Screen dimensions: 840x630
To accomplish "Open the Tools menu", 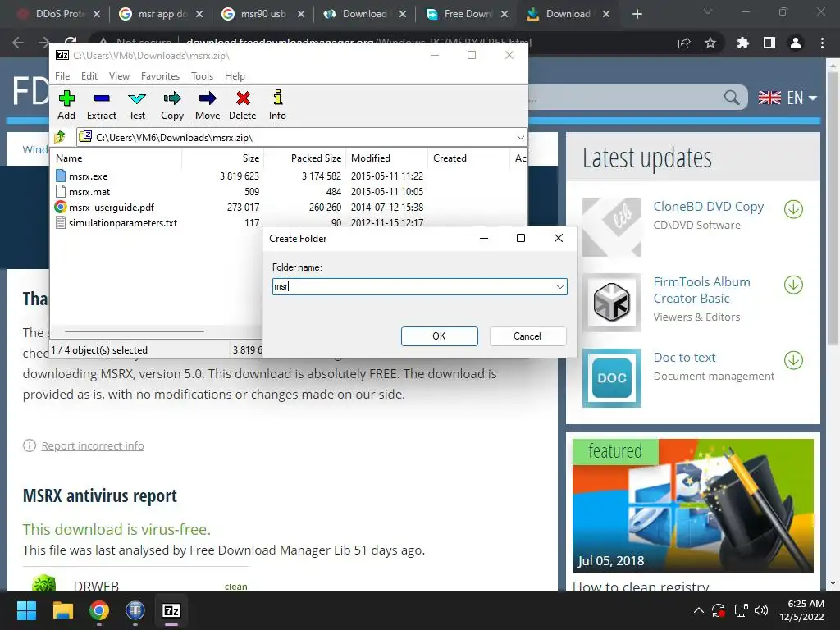I will click(202, 76).
